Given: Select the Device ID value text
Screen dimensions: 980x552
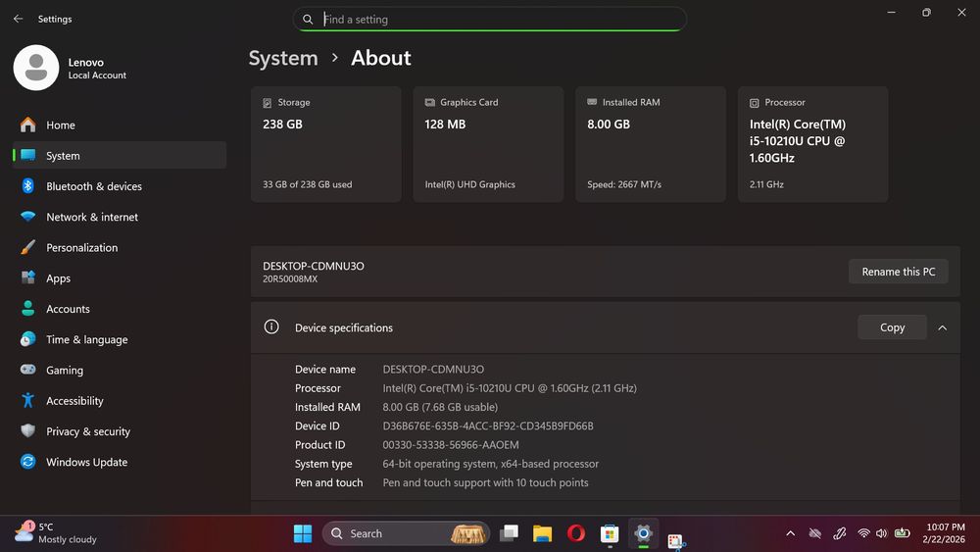Looking at the screenshot, I should pos(488,426).
